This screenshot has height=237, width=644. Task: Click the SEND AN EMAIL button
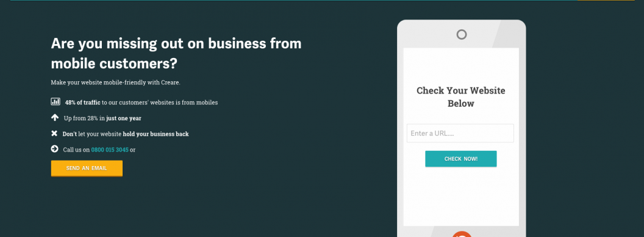87,169
